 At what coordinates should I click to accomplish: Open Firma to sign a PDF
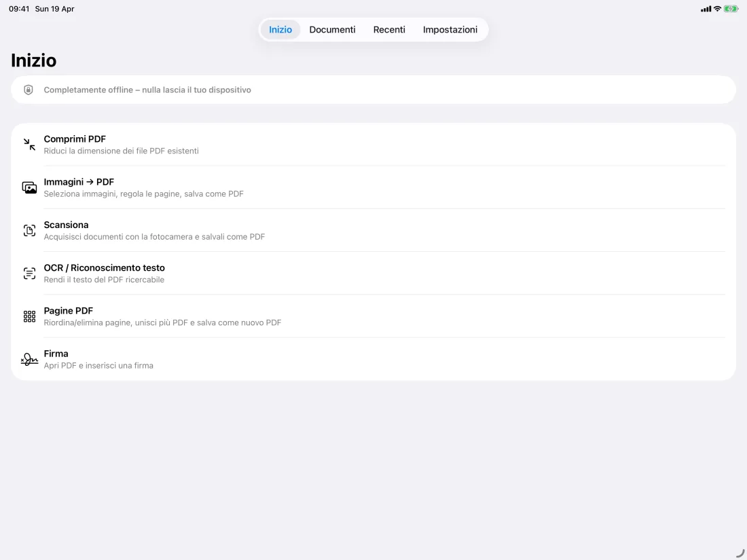373,359
